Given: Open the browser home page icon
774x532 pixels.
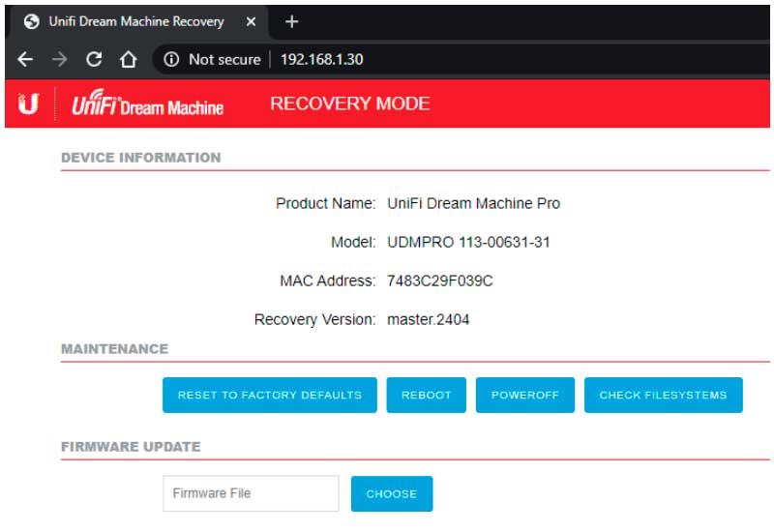Looking at the screenshot, I should point(129,60).
